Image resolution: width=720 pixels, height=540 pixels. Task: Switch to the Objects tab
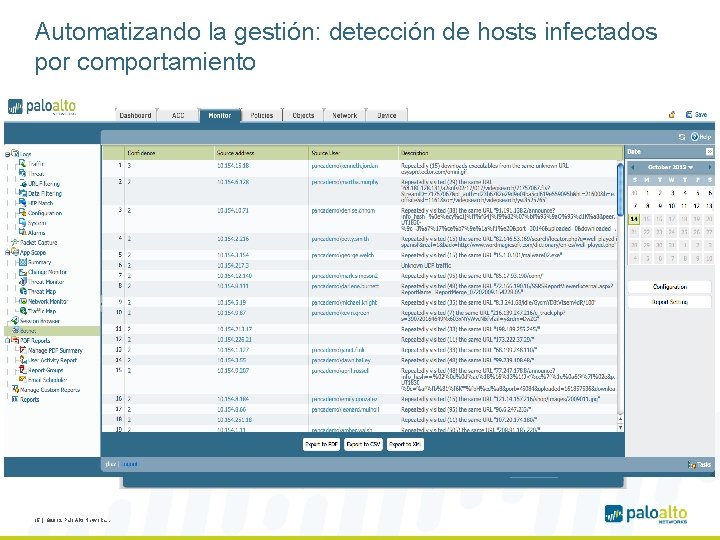click(304, 115)
